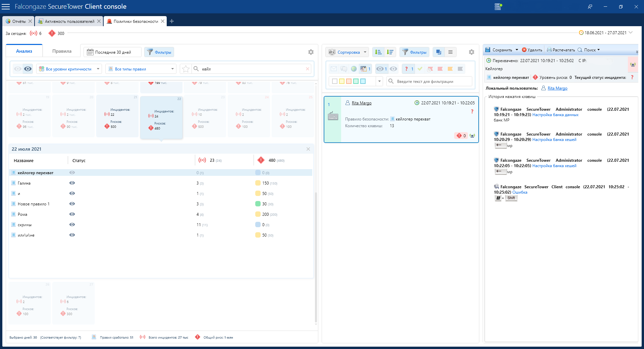Open the Все уровни критичности dropdown
Viewport: 644px width, 349px height.
[x=69, y=69]
